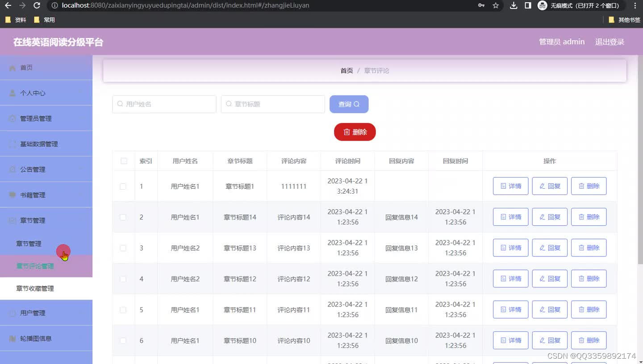Expand the 用户管理 sidebar menu arrow
Screen dimensions: 643x364
point(81,313)
